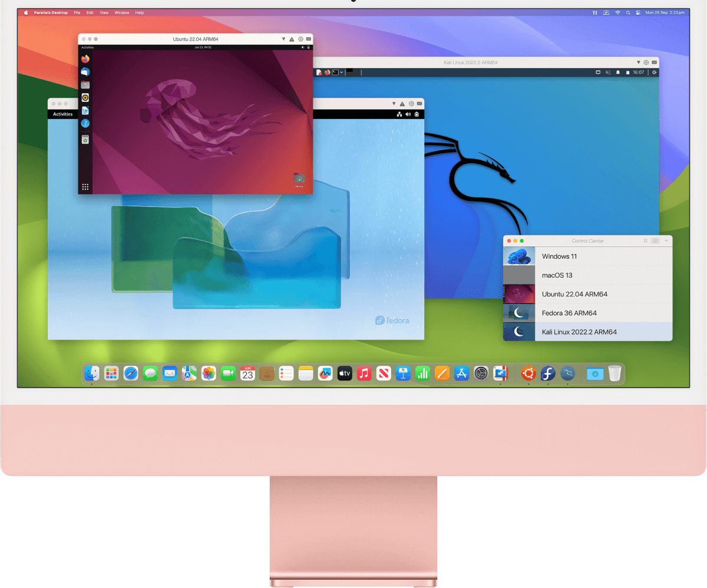Open settings gear in Kali Linux window titlebar
This screenshot has height=588, width=707.
[646, 62]
